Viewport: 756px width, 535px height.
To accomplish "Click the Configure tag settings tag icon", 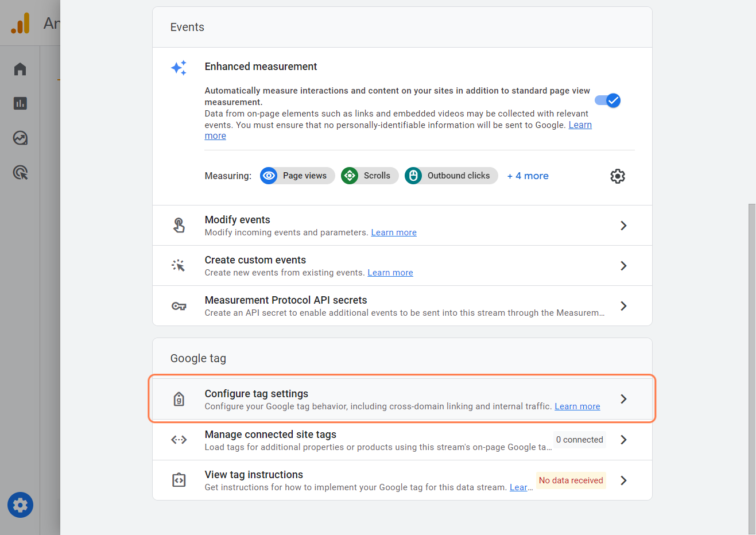I will (179, 399).
